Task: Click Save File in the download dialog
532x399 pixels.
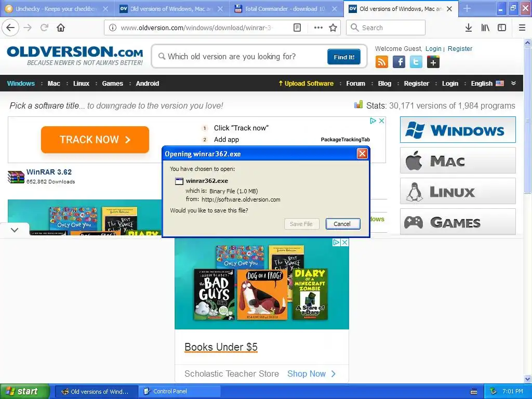Action: [301, 223]
